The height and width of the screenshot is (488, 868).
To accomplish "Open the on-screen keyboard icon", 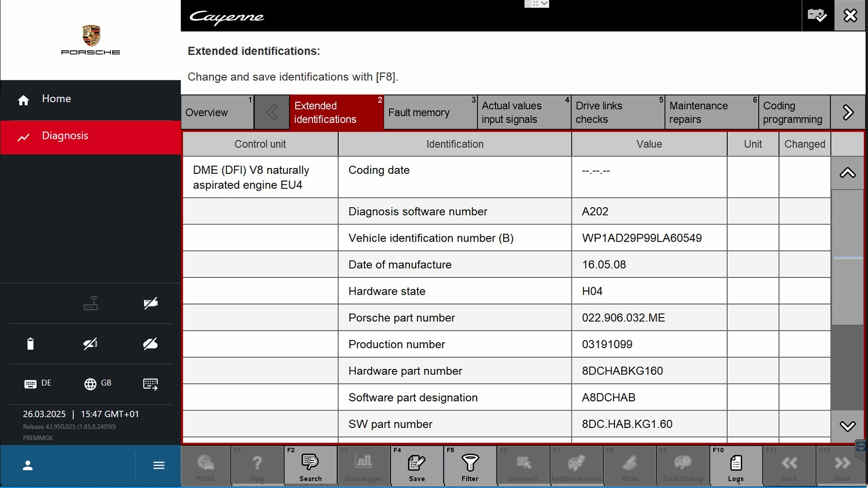I will coord(150,384).
